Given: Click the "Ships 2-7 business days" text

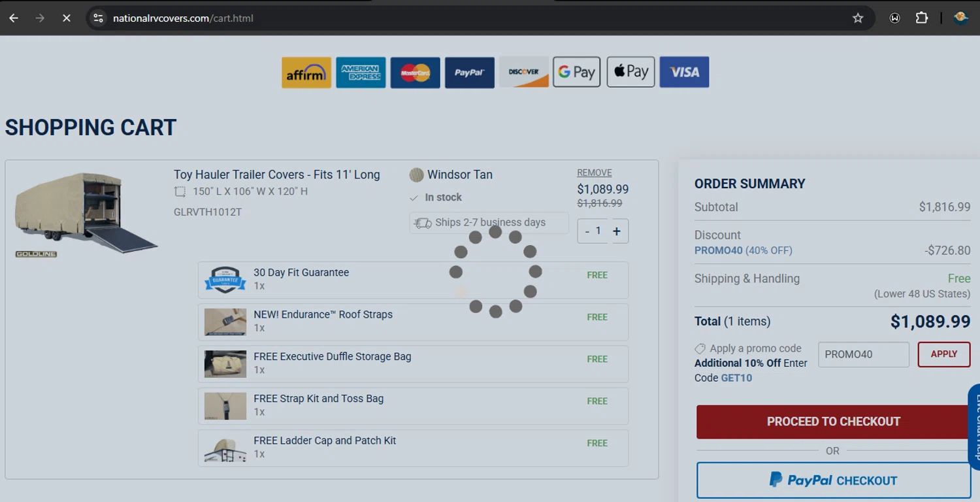Looking at the screenshot, I should point(490,222).
